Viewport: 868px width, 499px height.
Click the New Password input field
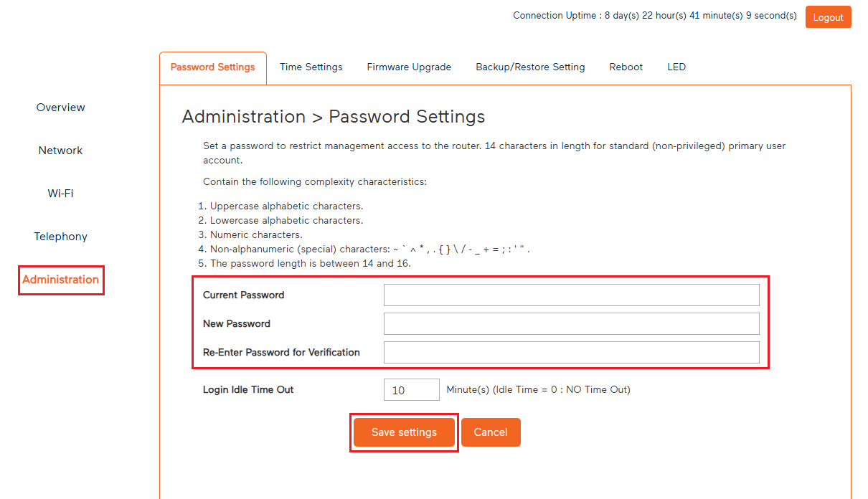click(571, 323)
